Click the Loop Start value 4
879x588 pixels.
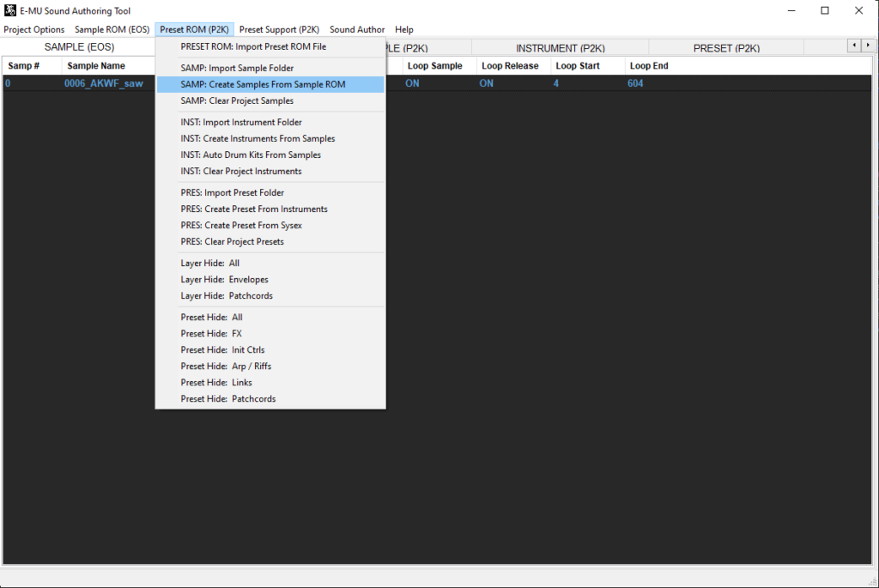[555, 83]
